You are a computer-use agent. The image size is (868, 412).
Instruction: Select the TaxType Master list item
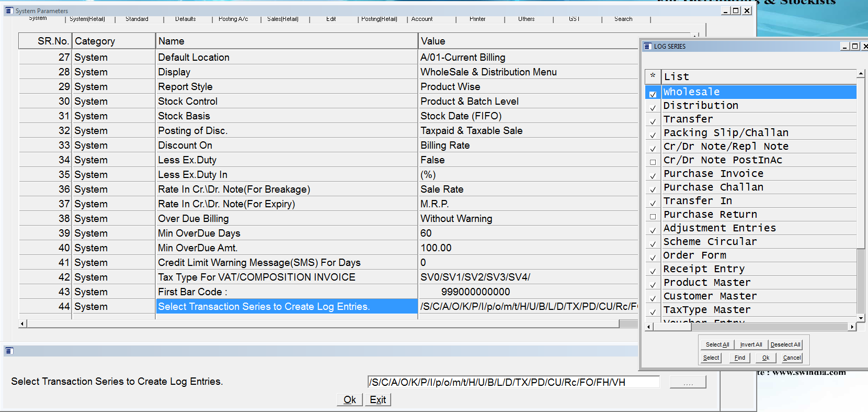tap(759, 309)
